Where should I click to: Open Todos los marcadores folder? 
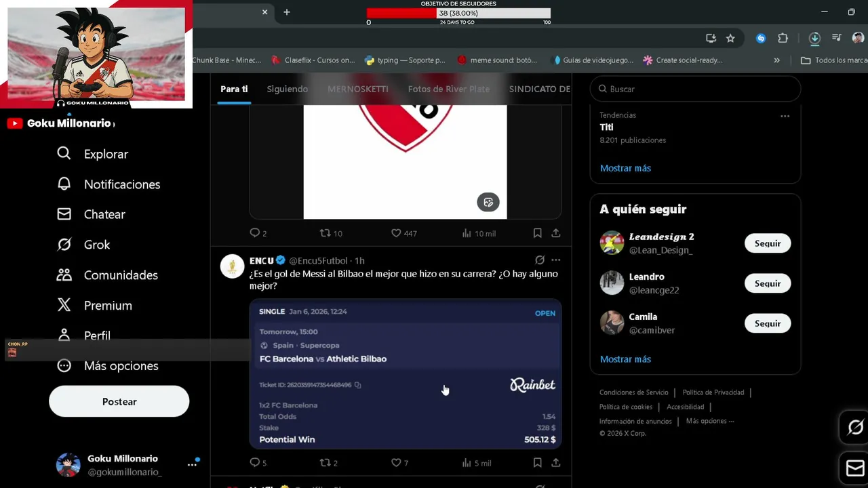[834, 60]
